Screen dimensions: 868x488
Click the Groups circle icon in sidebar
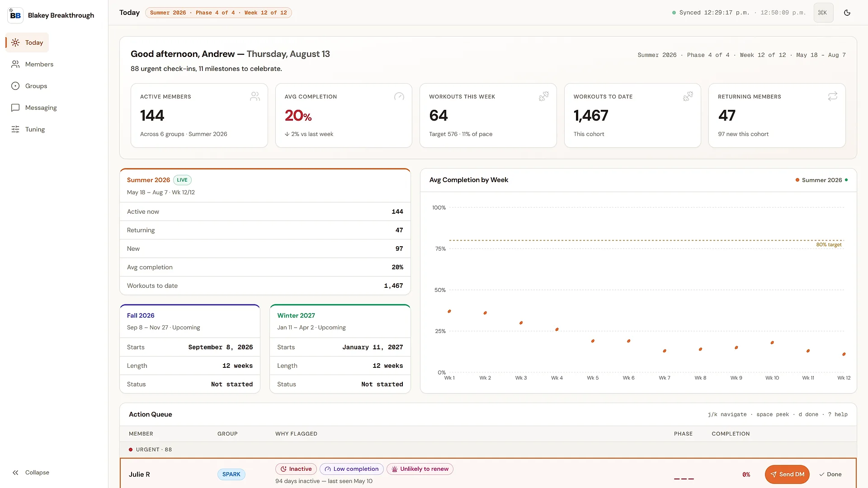15,86
